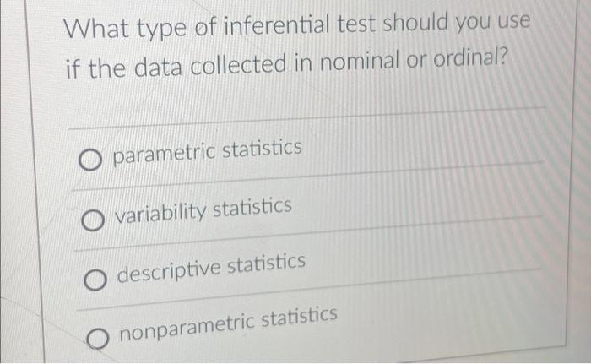Image resolution: width=591 pixels, height=364 pixels.
Task: Click the word "collected" in the question
Action: tap(238, 65)
